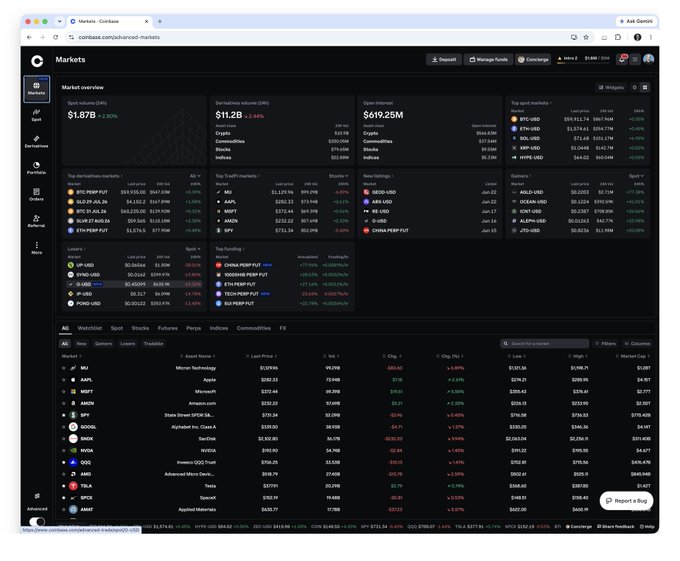Remove SPY from watchlist star
The width and height of the screenshot is (680, 561).
(x=64, y=415)
